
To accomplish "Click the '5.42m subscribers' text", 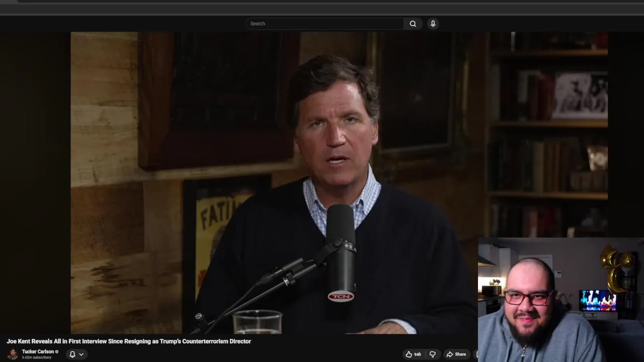I will (x=37, y=357).
